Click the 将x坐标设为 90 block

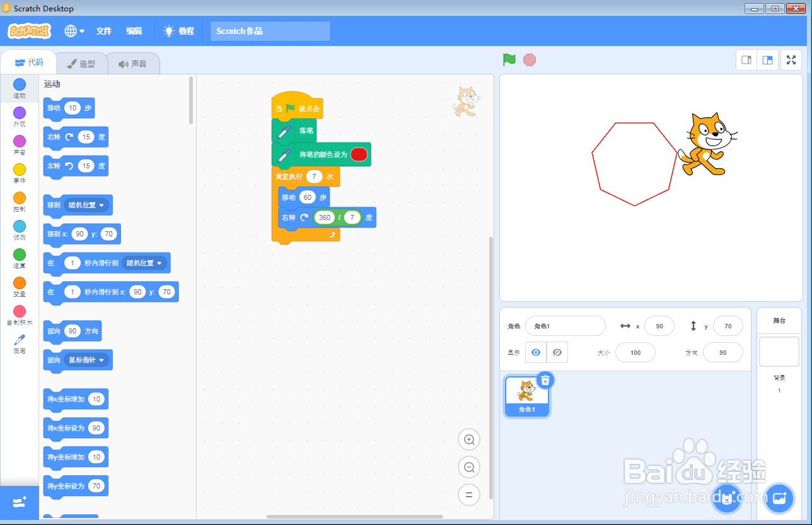pyautogui.click(x=76, y=428)
